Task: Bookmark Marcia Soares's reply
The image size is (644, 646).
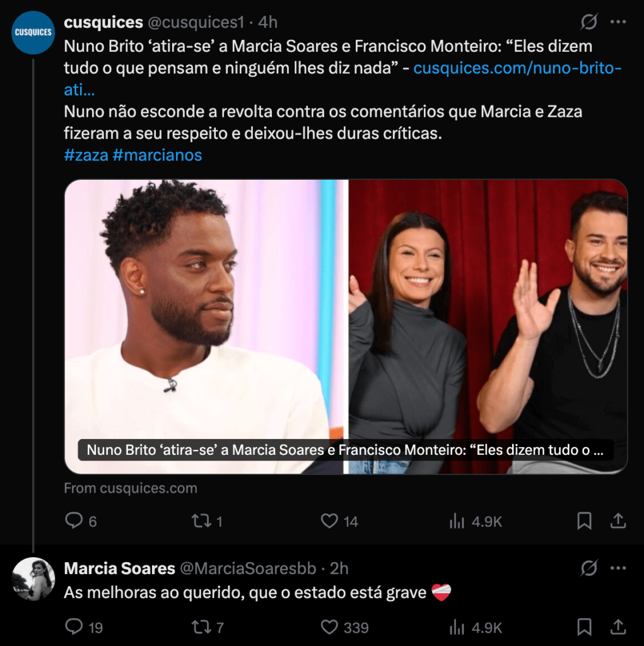Action: [584, 627]
